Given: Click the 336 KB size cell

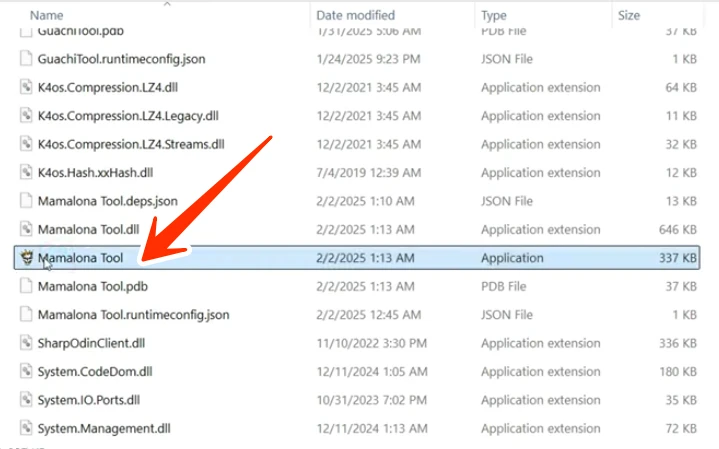Looking at the screenshot, I should click(x=678, y=344).
